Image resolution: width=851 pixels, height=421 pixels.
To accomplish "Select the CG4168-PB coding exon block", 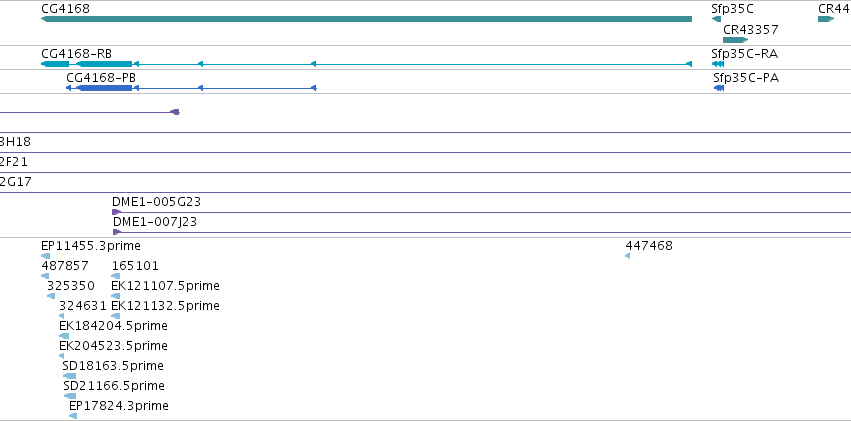I will click(x=105, y=88).
